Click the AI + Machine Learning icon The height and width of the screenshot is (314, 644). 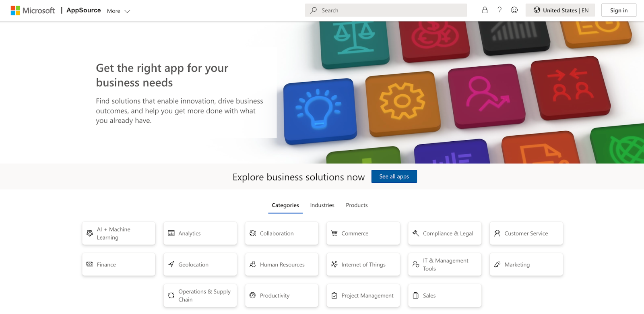90,233
